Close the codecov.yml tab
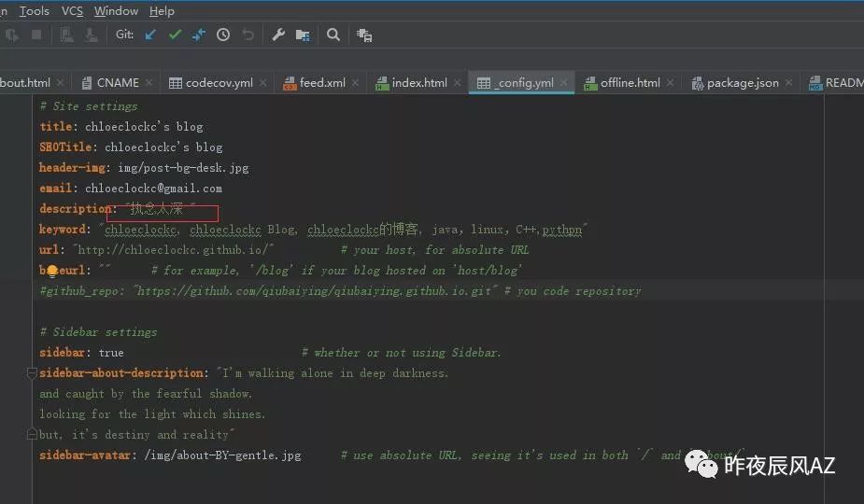Screen dimensions: 864x504 (263, 82)
